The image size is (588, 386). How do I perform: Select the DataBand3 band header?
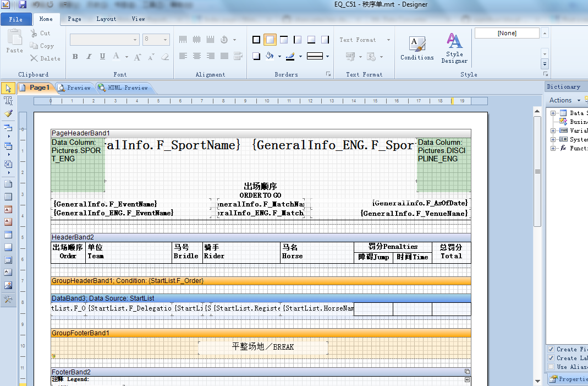point(261,298)
